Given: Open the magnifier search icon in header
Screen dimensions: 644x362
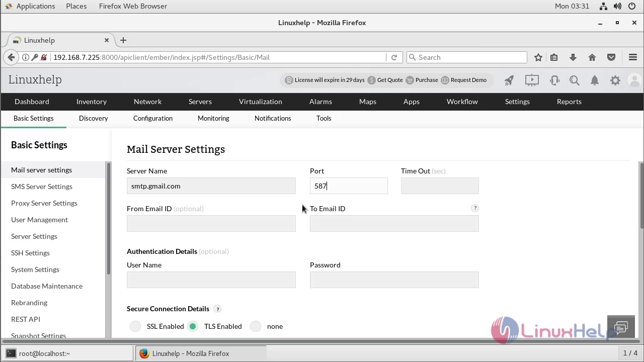Looking at the screenshot, I should coord(575,80).
